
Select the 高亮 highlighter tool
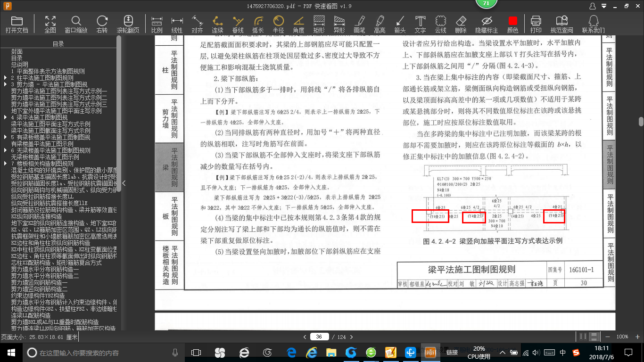tap(380, 24)
